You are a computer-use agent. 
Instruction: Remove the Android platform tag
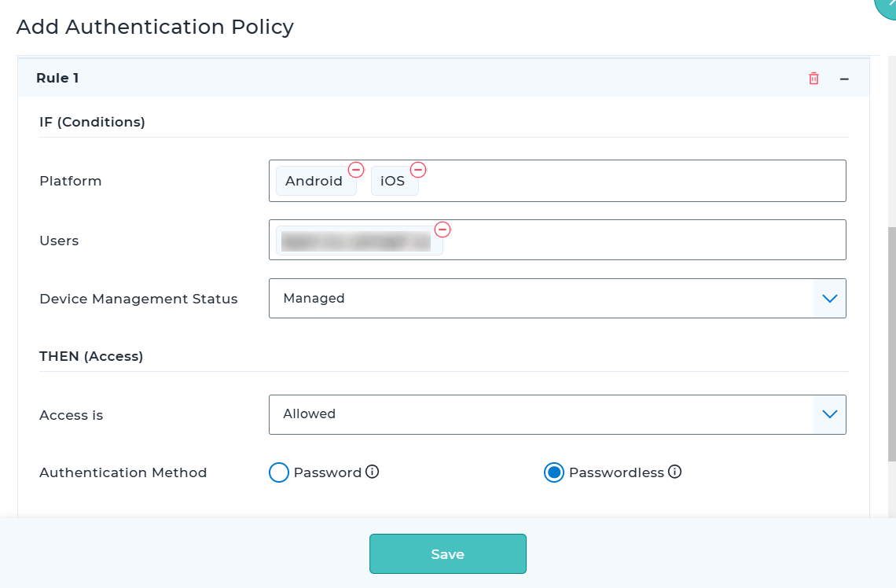tap(356, 170)
